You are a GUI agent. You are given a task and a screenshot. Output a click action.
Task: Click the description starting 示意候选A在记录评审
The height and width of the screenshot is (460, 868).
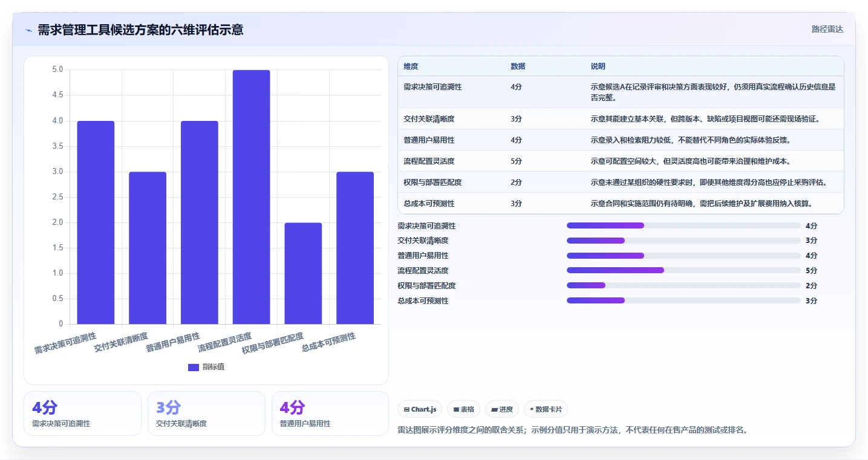[x=713, y=92]
